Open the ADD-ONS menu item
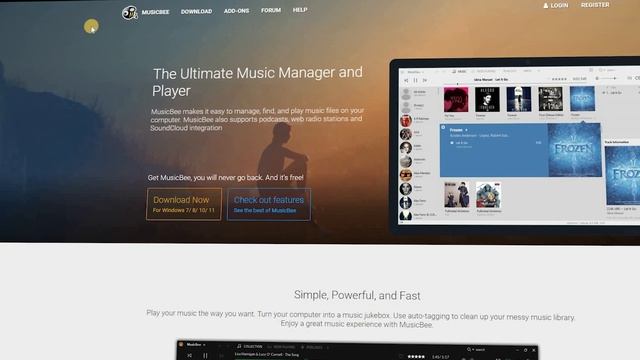640x360 pixels. [x=236, y=11]
